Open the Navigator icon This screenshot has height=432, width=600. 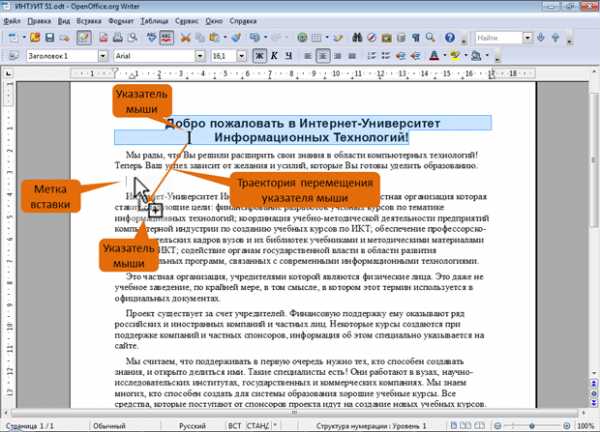[x=372, y=37]
